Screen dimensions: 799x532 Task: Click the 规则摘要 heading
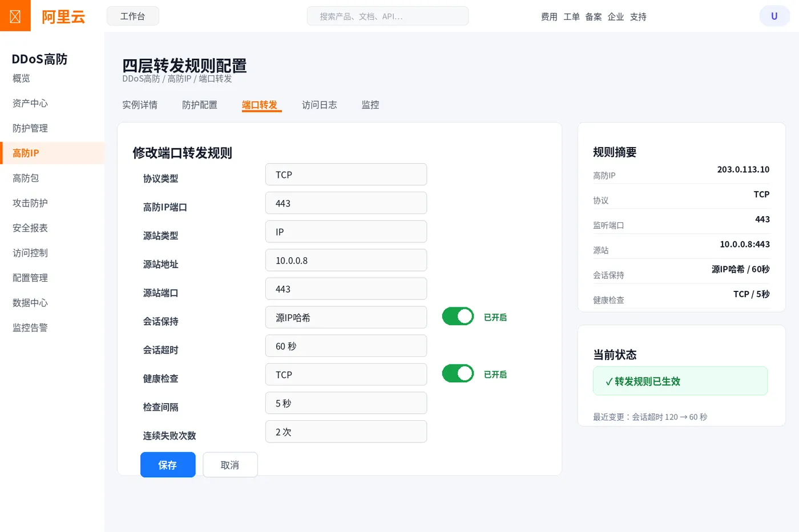615,152
